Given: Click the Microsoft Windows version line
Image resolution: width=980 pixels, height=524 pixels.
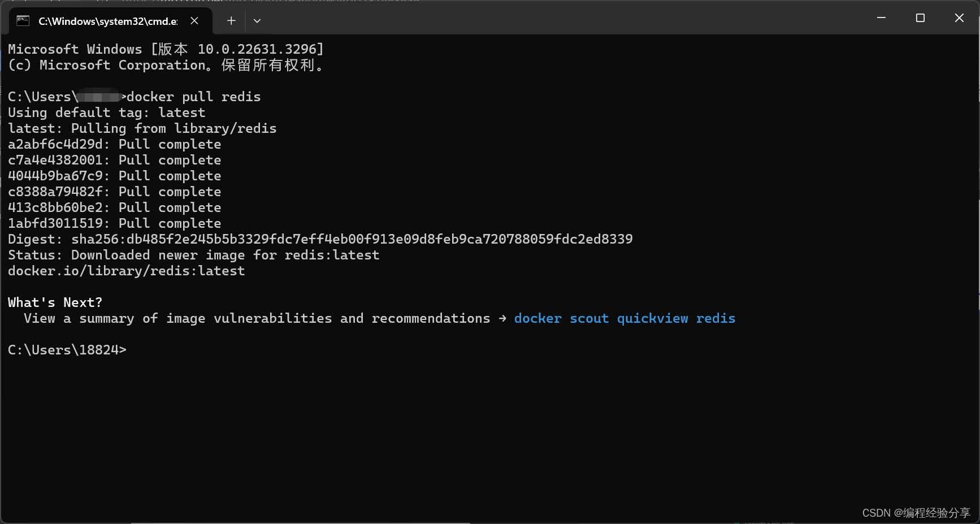Looking at the screenshot, I should click(166, 49).
